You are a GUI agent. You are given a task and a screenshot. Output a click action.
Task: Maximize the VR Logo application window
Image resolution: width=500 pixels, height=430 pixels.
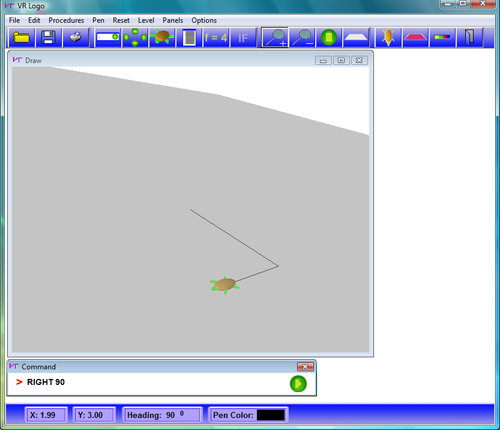click(x=463, y=4)
